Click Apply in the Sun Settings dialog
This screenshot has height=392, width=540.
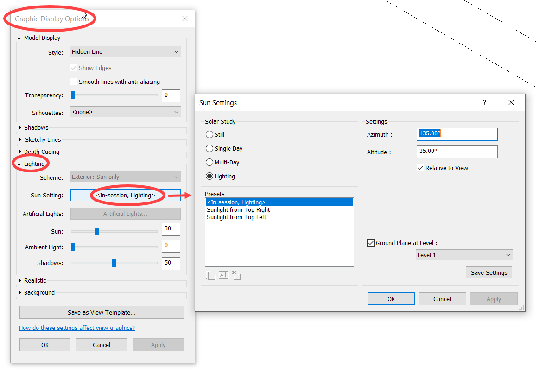[494, 299]
